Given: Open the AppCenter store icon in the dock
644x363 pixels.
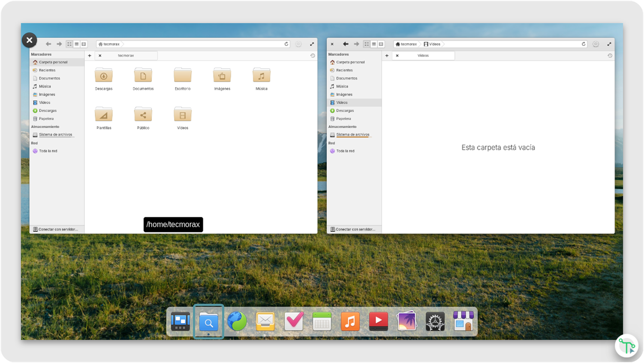Looking at the screenshot, I should [463, 321].
